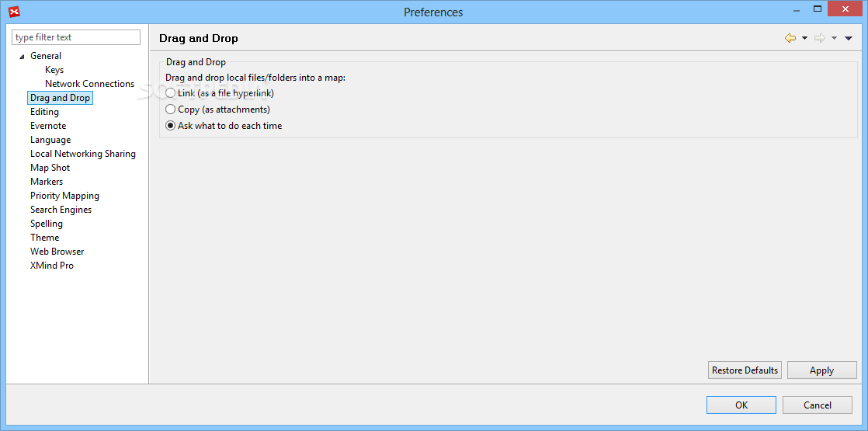Open Network Connections preferences

(x=90, y=84)
